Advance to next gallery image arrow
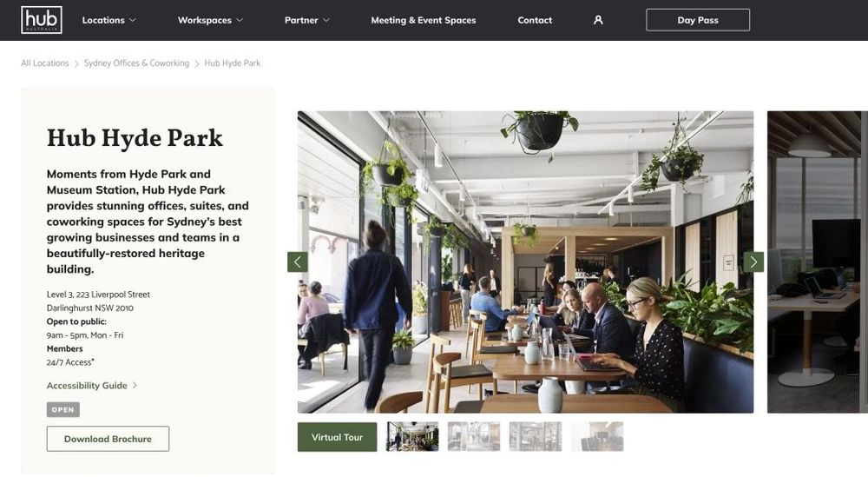The image size is (868, 477). click(x=753, y=262)
